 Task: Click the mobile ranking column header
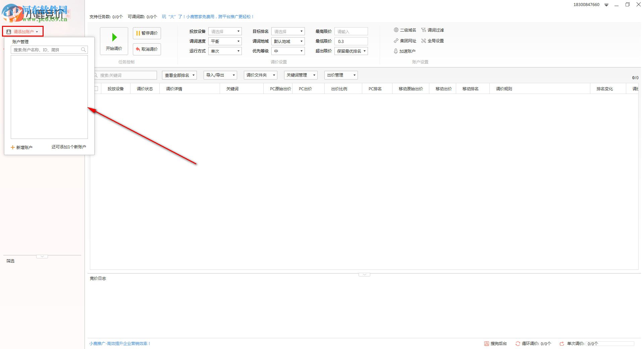(x=473, y=89)
